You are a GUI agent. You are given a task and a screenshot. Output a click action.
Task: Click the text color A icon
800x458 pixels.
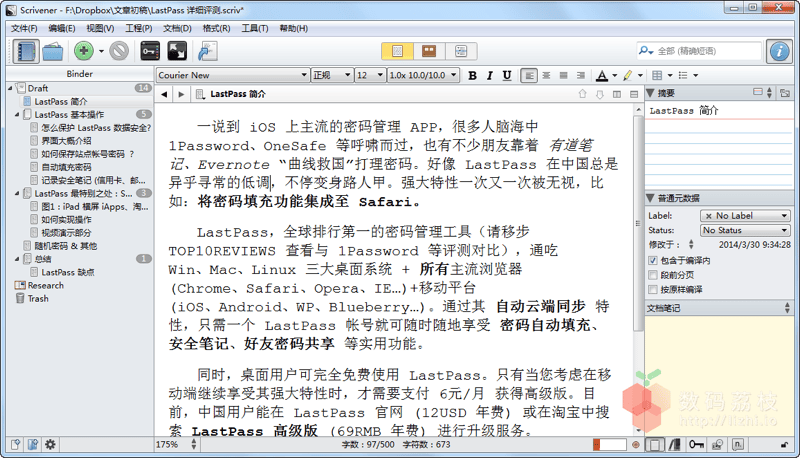pyautogui.click(x=602, y=75)
